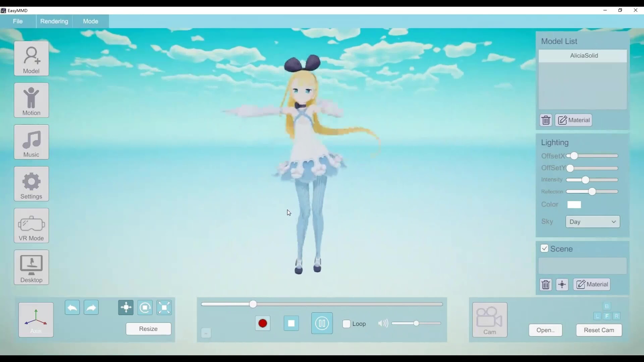The image size is (644, 362).
Task: Switch to Desktop mode icon
Action: point(31,267)
